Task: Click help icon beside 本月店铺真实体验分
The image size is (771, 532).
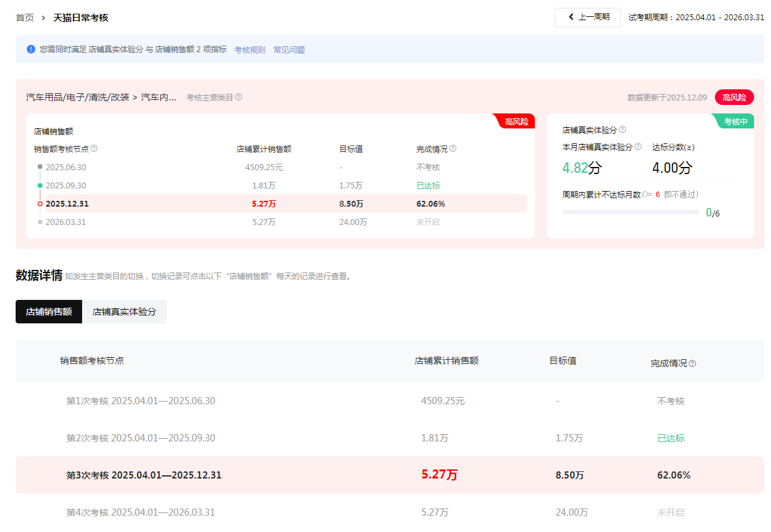Action: pos(638,147)
